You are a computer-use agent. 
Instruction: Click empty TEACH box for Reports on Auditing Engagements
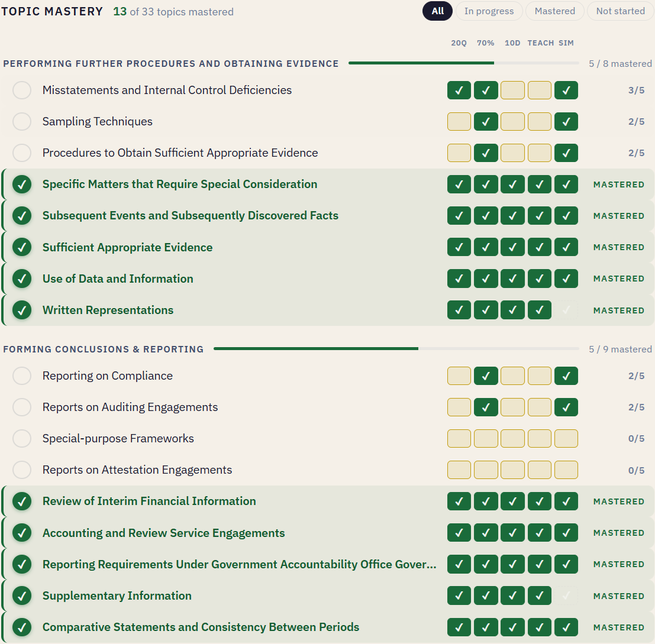click(539, 407)
